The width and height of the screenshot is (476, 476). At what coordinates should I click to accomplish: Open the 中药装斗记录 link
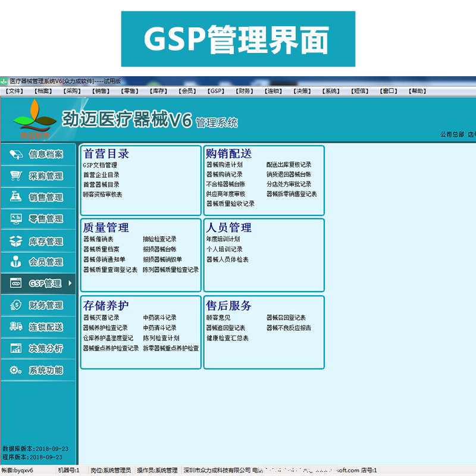[x=159, y=318]
